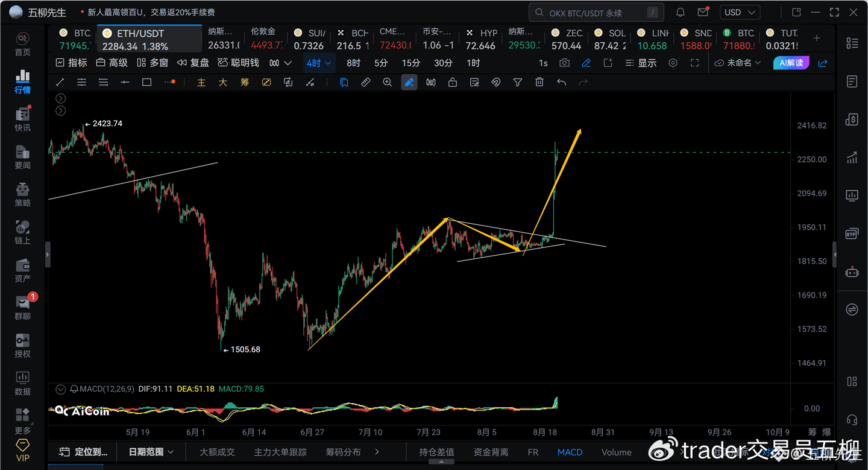Click the left sidebar collapse handle
Viewport: 868px width, 470px height.
coord(48,255)
